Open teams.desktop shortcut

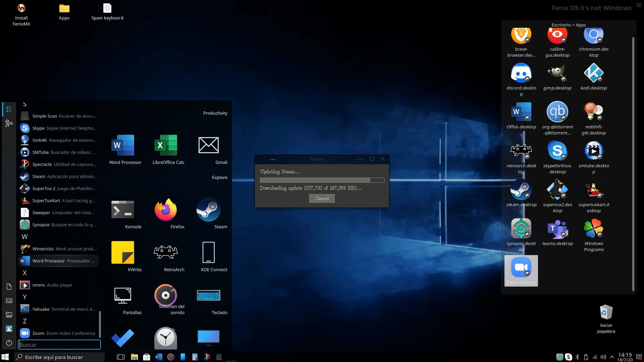click(x=557, y=232)
